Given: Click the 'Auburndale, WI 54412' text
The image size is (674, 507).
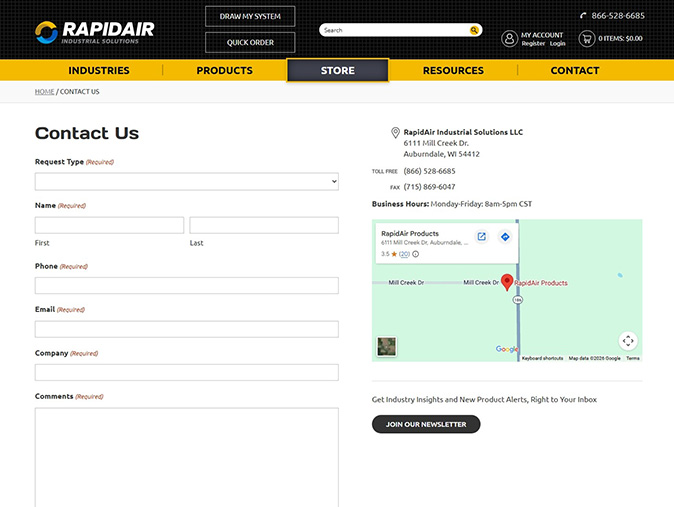Looking at the screenshot, I should 441,154.
